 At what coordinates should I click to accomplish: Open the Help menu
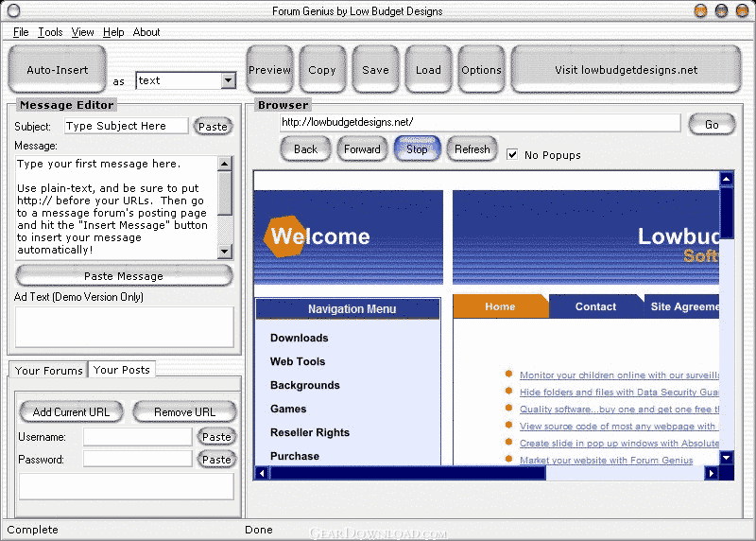(113, 32)
